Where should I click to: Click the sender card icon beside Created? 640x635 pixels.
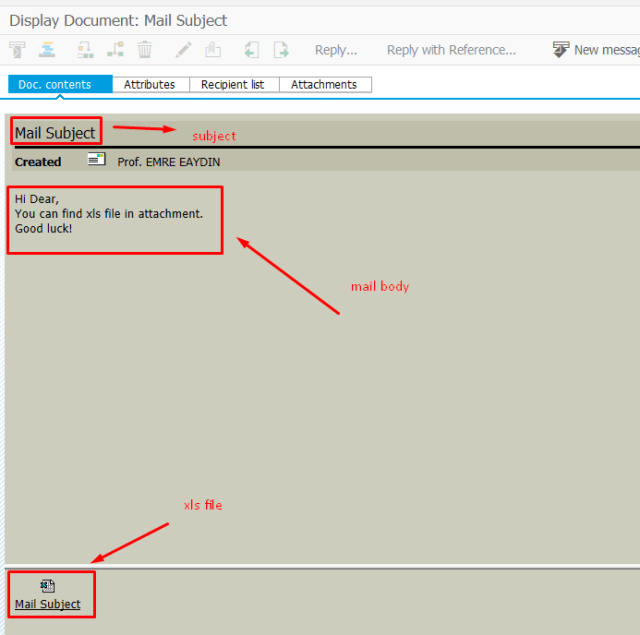[x=96, y=160]
